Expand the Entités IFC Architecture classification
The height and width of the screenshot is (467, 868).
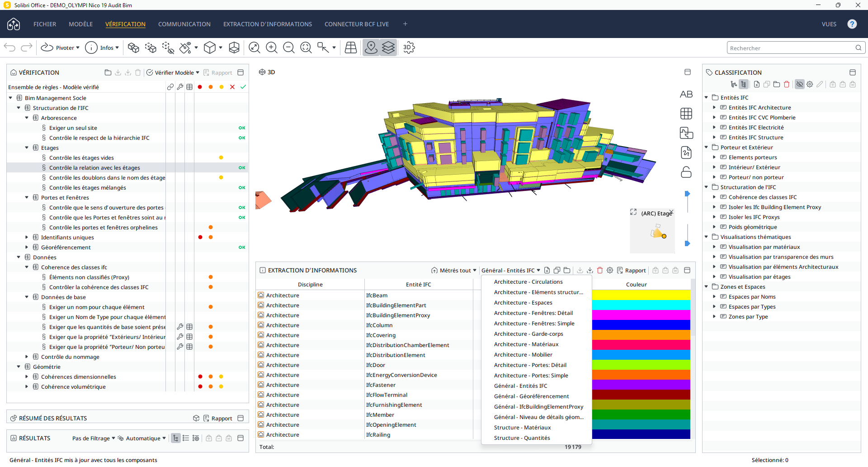coord(715,107)
